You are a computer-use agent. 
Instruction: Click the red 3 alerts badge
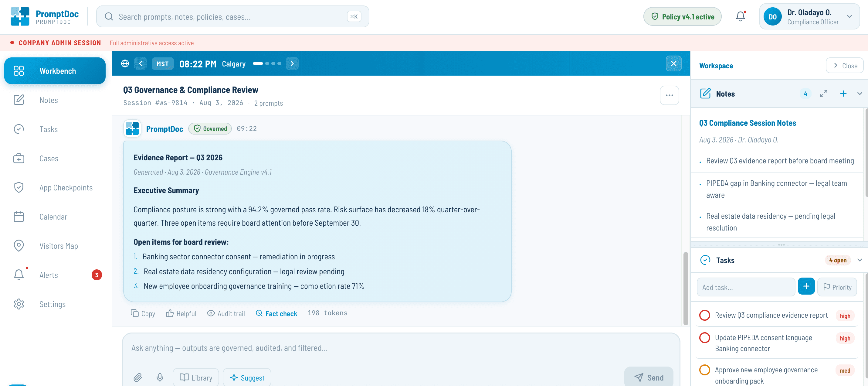97,275
